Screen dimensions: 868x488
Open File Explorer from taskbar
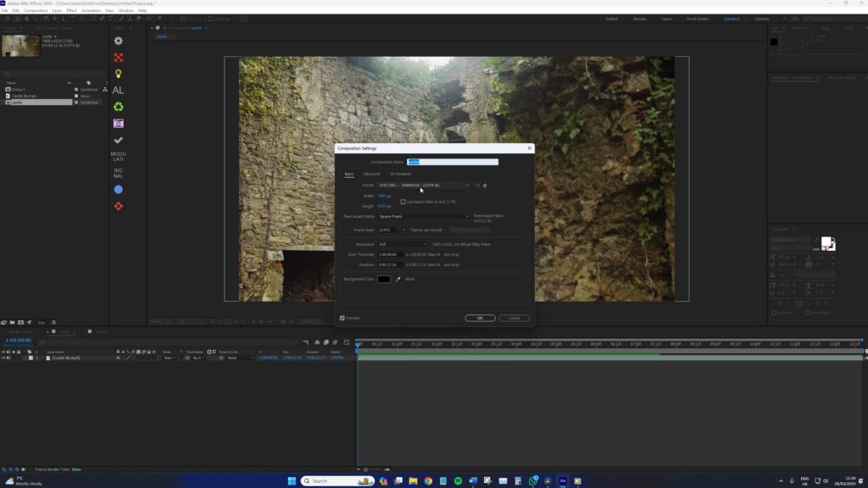click(x=413, y=481)
